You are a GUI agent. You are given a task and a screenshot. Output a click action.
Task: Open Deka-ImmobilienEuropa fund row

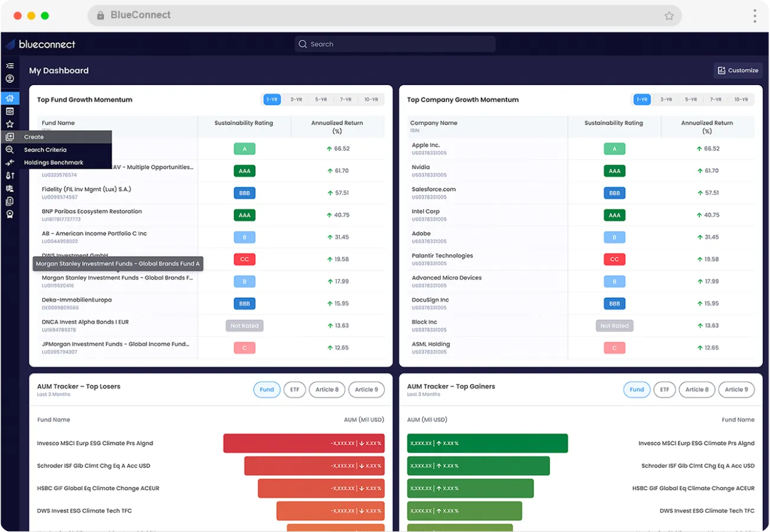(211, 303)
